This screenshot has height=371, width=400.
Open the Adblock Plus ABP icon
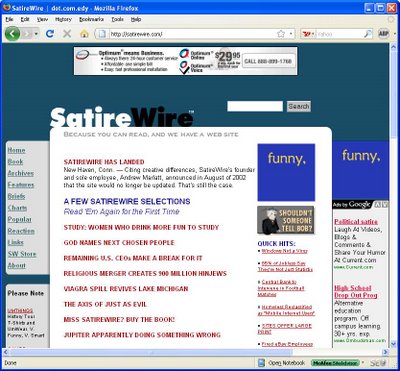[x=384, y=34]
